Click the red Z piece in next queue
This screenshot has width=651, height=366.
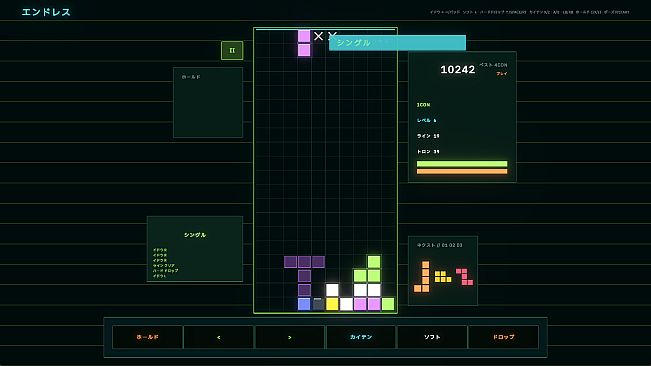point(465,277)
